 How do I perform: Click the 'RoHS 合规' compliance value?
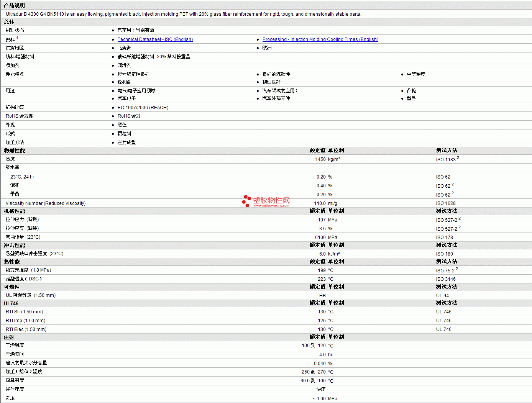129,116
